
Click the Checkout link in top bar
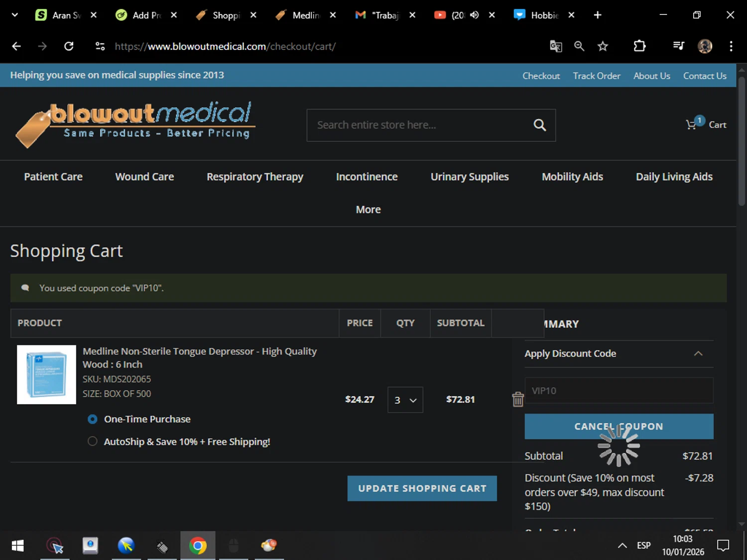click(541, 76)
